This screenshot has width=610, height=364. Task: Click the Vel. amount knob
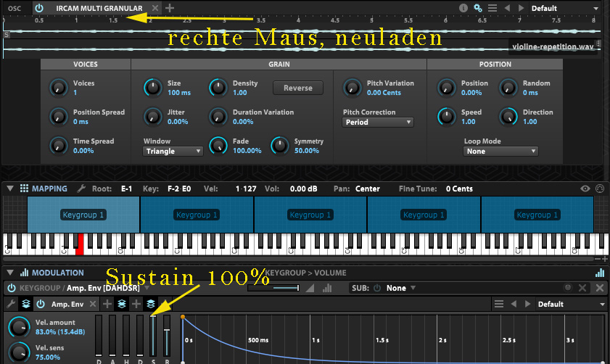coord(19,327)
